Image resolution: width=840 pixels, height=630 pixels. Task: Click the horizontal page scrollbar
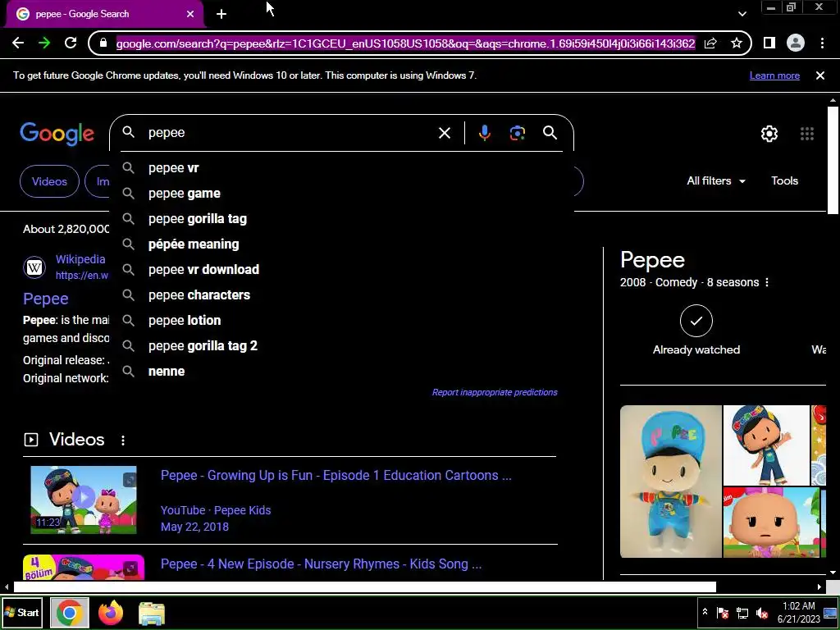(364, 587)
